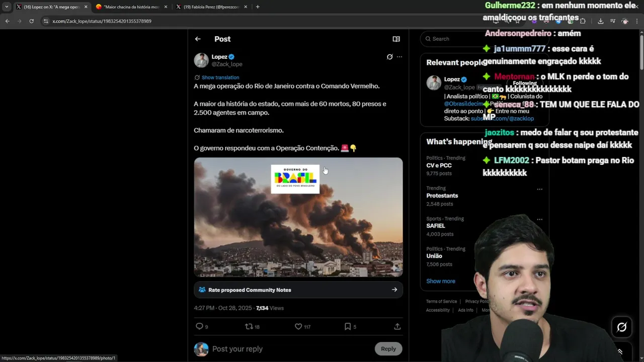Click the Ads info footer link
The image size is (644, 362).
pyautogui.click(x=465, y=310)
